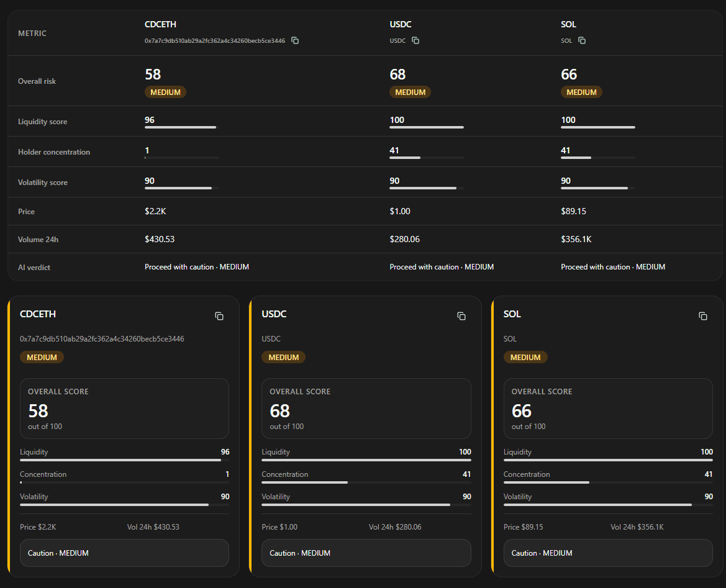Select the Holder concentration row label
Image resolution: width=726 pixels, height=588 pixels.
(53, 152)
